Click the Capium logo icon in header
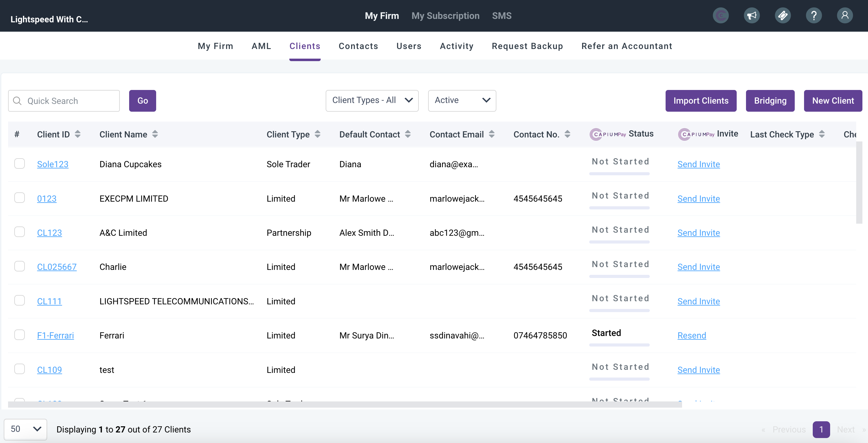The width and height of the screenshot is (868, 443). [721, 16]
